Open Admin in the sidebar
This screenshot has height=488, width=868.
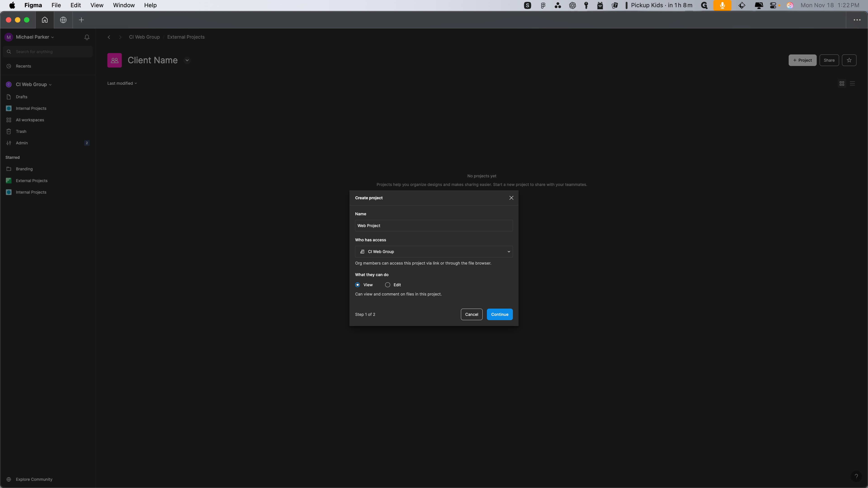tap(48, 143)
